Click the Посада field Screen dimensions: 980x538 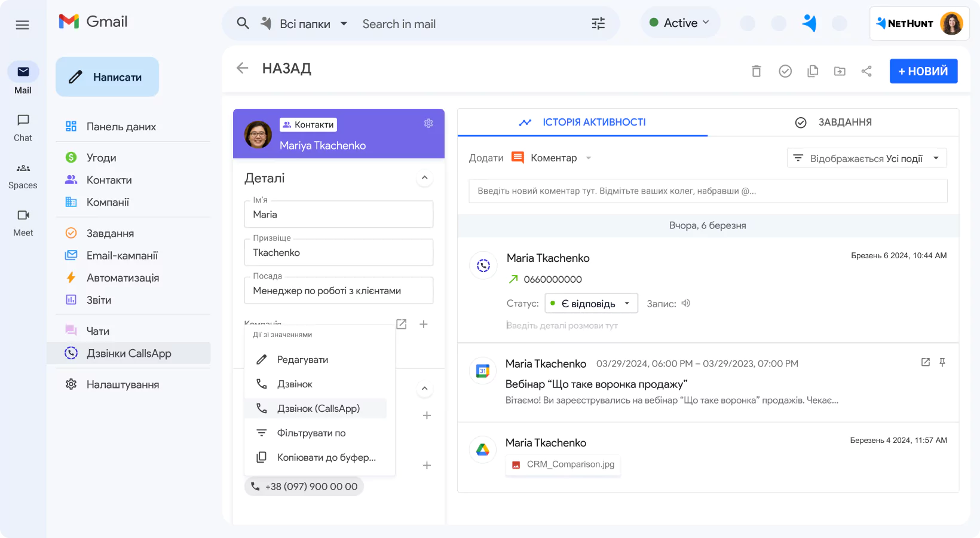(339, 291)
